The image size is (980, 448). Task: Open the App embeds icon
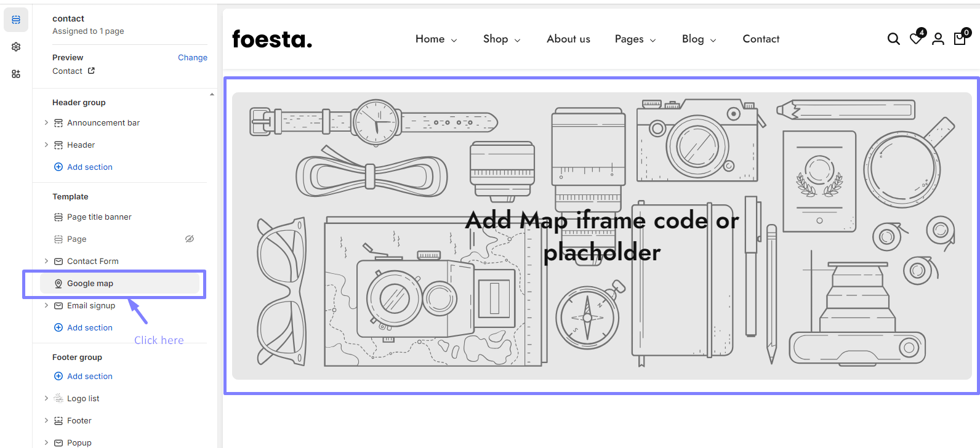coord(16,74)
